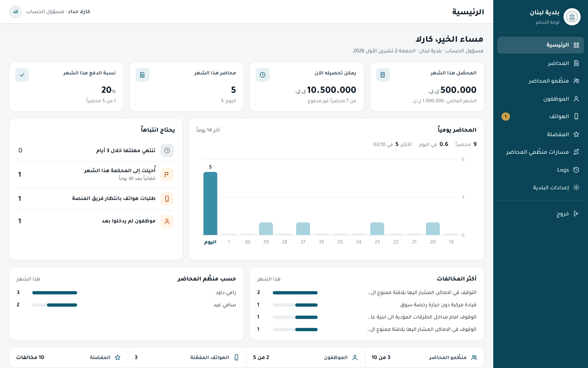Click person icon beside موظفون لم يدخلوا بعد
The width and height of the screenshot is (588, 368).
pos(167,221)
